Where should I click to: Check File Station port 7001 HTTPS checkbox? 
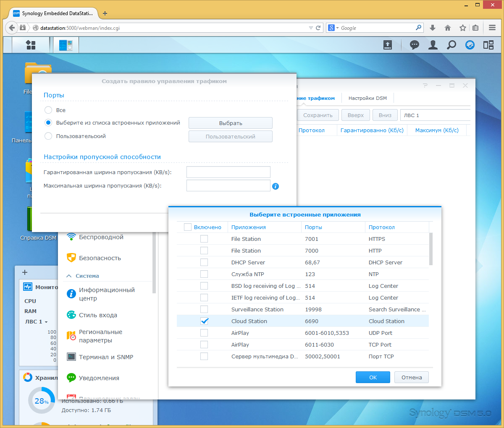[204, 239]
